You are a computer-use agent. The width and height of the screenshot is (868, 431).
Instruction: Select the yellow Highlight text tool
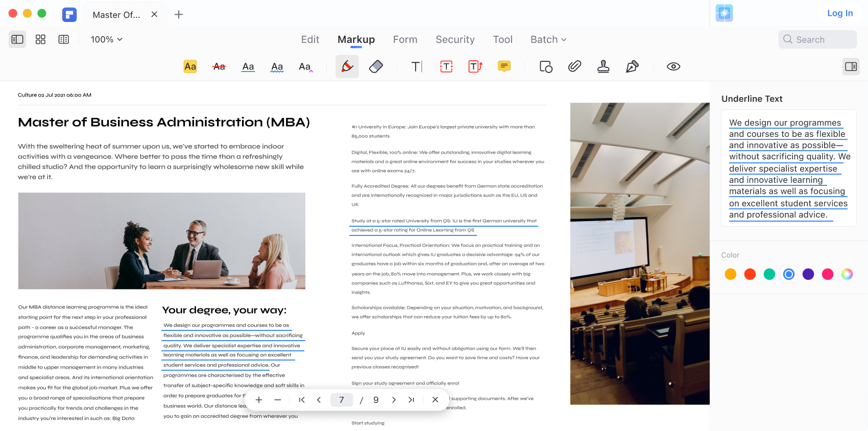(190, 66)
